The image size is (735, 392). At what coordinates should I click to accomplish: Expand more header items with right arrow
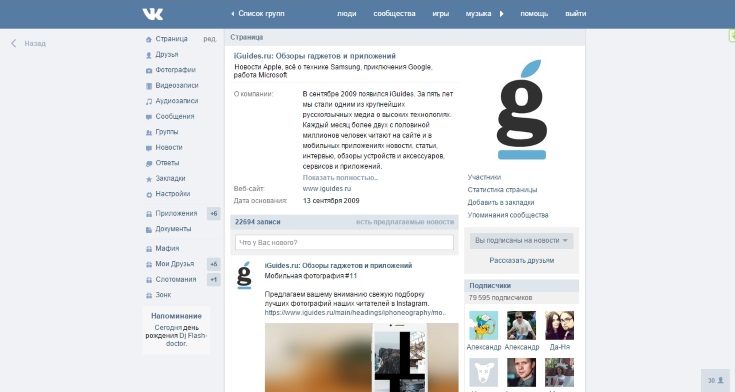pyautogui.click(x=502, y=14)
